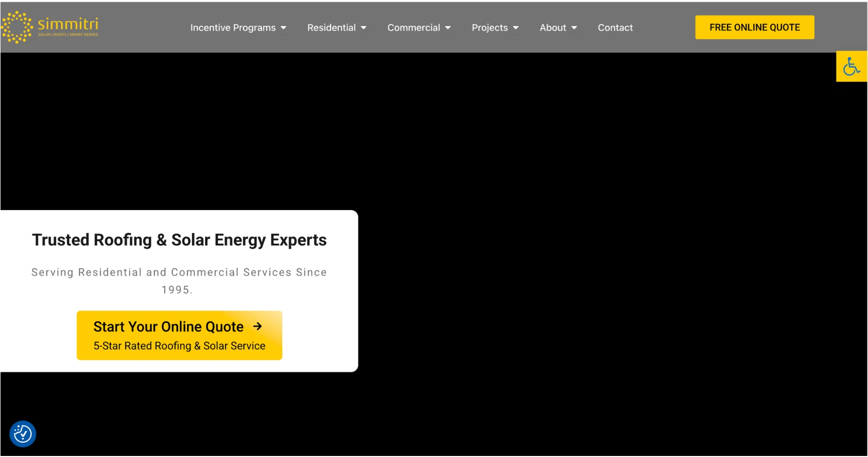Open Incentive Programs menu item
Image resolution: width=868 pixels, height=457 pixels.
tap(233, 28)
